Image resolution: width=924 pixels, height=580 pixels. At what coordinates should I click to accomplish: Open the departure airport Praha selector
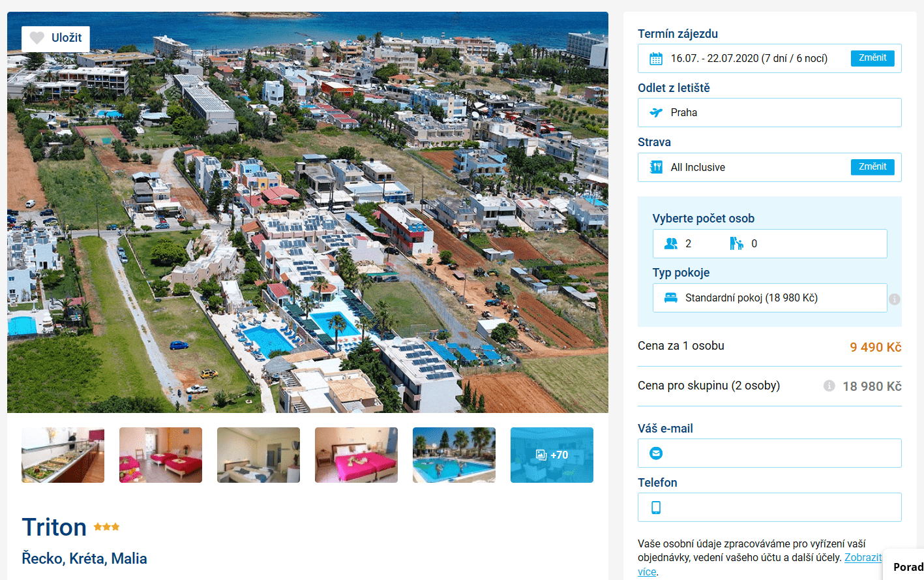coord(769,112)
